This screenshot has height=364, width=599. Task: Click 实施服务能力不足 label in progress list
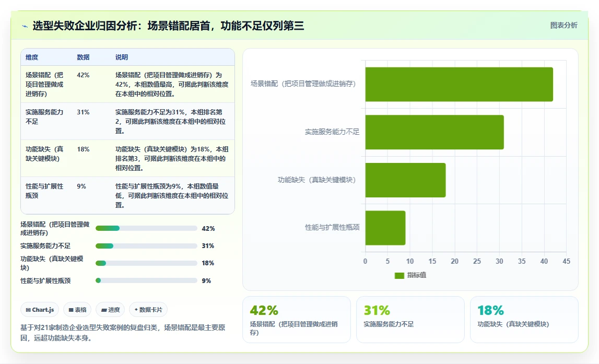(45, 246)
